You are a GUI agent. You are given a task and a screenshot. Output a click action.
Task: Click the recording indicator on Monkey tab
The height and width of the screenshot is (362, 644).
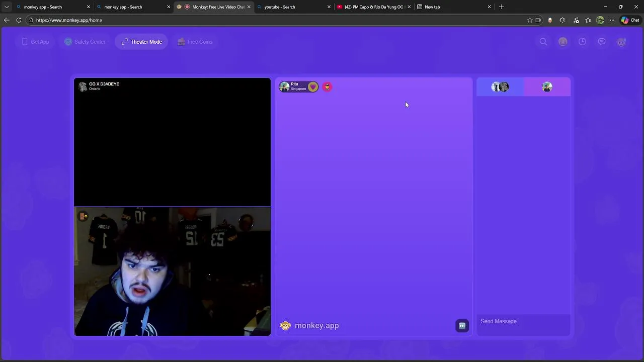[187, 7]
